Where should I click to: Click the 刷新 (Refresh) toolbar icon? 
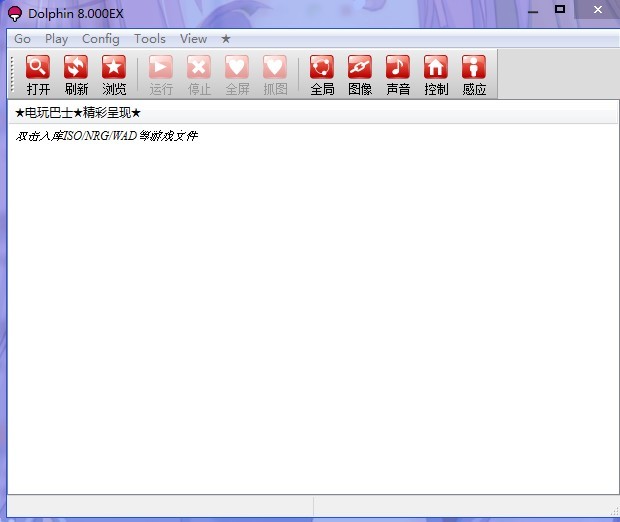point(76,67)
